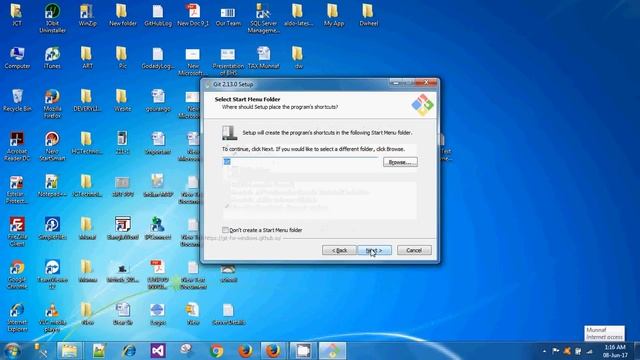Image resolution: width=640 pixels, height=360 pixels.
Task: Select the Internet Explorer desktop shortcut
Action: (17, 318)
